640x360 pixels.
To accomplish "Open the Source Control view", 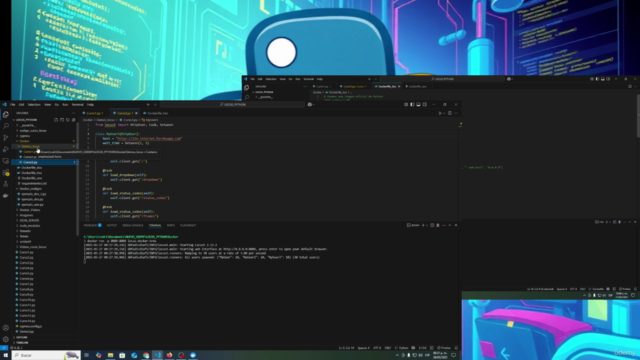I will click(x=5, y=138).
